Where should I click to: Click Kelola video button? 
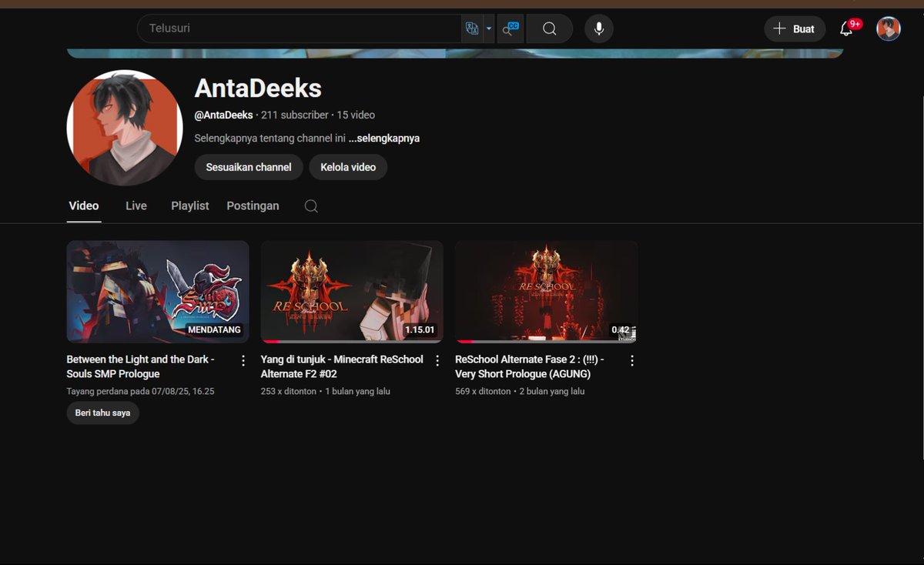tap(348, 167)
